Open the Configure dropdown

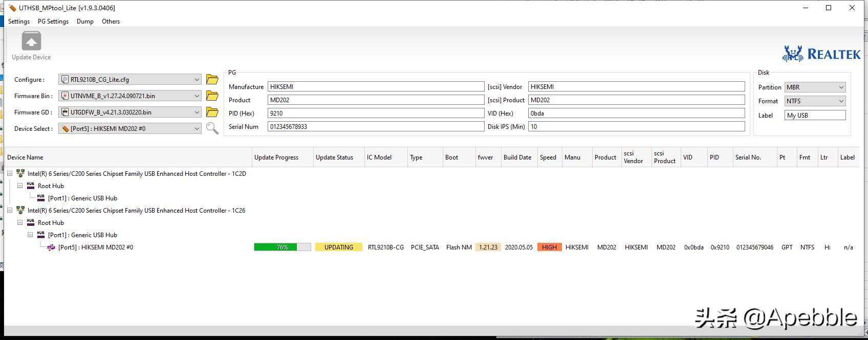point(197,80)
